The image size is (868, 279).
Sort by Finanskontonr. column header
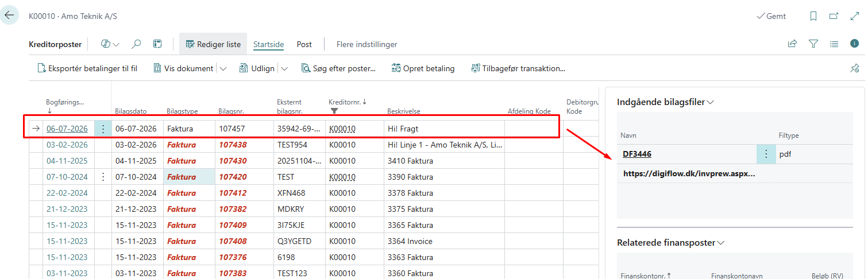(646, 276)
